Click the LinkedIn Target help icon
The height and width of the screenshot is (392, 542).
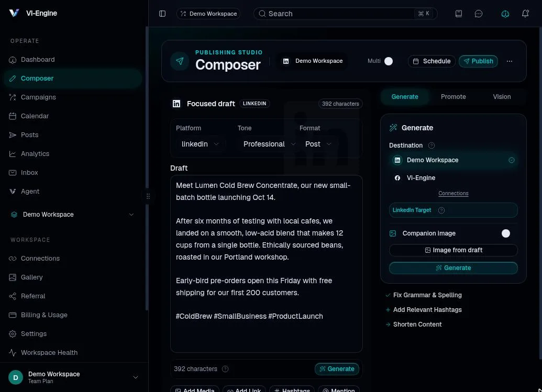tap(441, 210)
